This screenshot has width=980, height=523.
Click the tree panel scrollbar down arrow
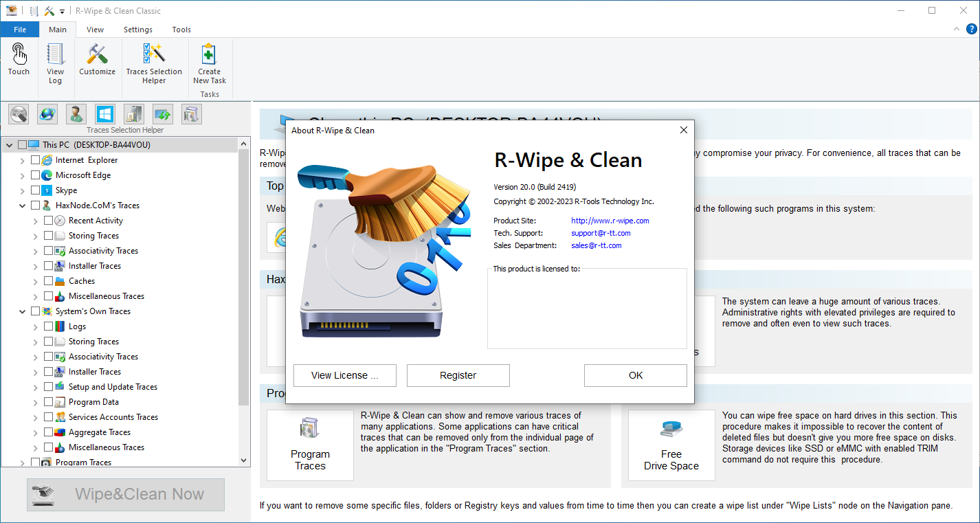click(x=244, y=460)
